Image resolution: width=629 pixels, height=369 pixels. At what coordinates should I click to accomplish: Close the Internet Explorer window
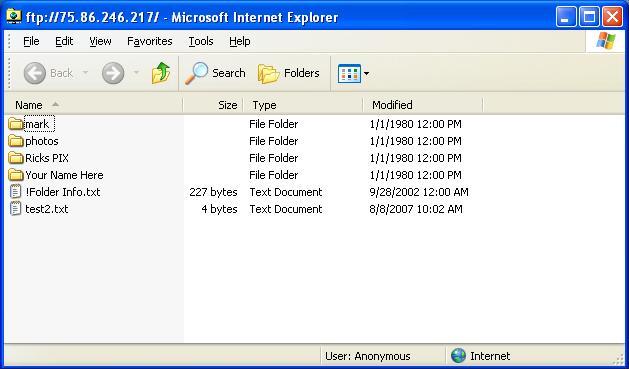(x=613, y=16)
